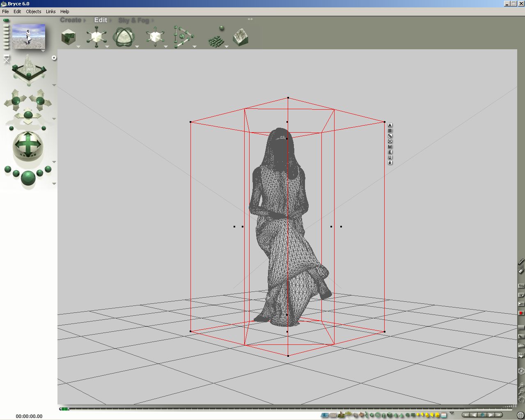This screenshot has height=420, width=525.
Task: Open the Nano Preview options arrow
Action: 43,51
